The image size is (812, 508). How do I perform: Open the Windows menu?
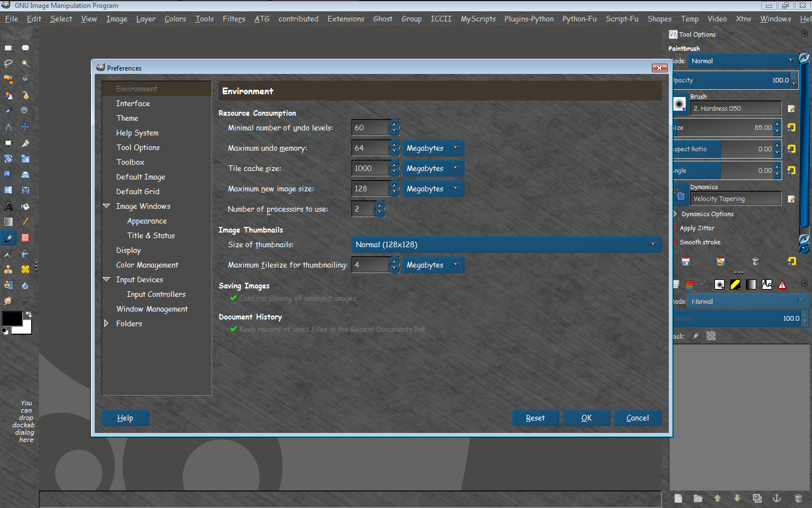775,19
